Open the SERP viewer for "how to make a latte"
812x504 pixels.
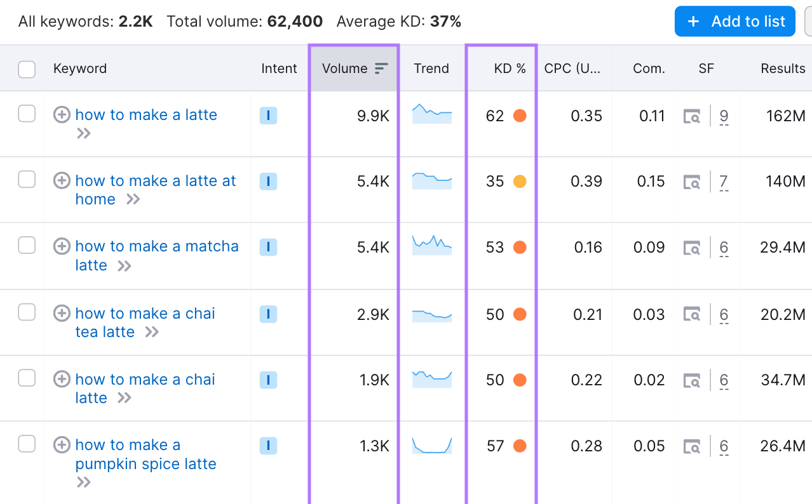pos(691,116)
